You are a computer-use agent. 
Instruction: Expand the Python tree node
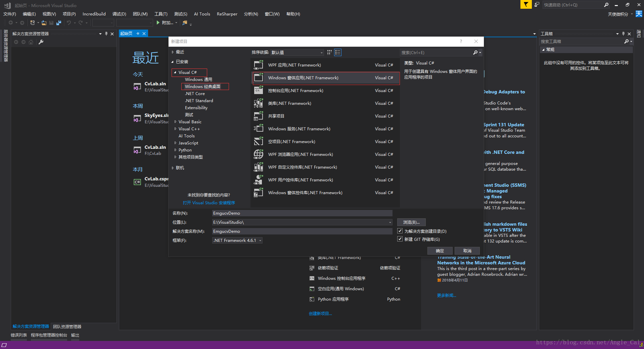175,150
